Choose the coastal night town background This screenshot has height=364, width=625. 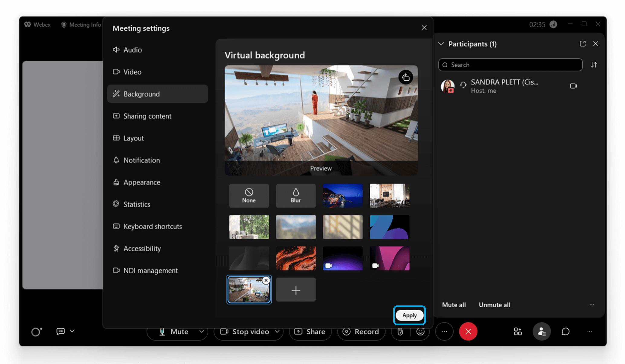[x=343, y=196]
